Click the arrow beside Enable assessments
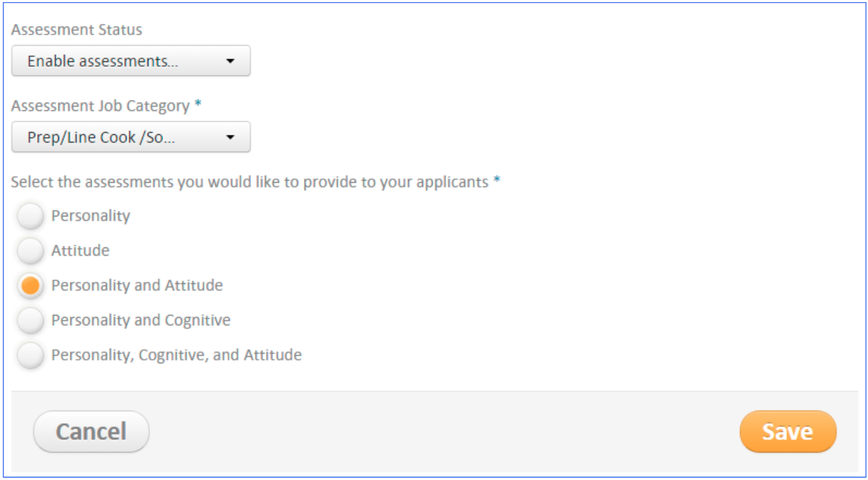 tap(230, 61)
